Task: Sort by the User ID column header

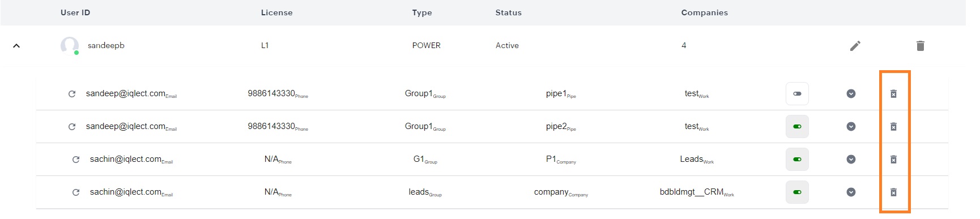Action: (75, 12)
